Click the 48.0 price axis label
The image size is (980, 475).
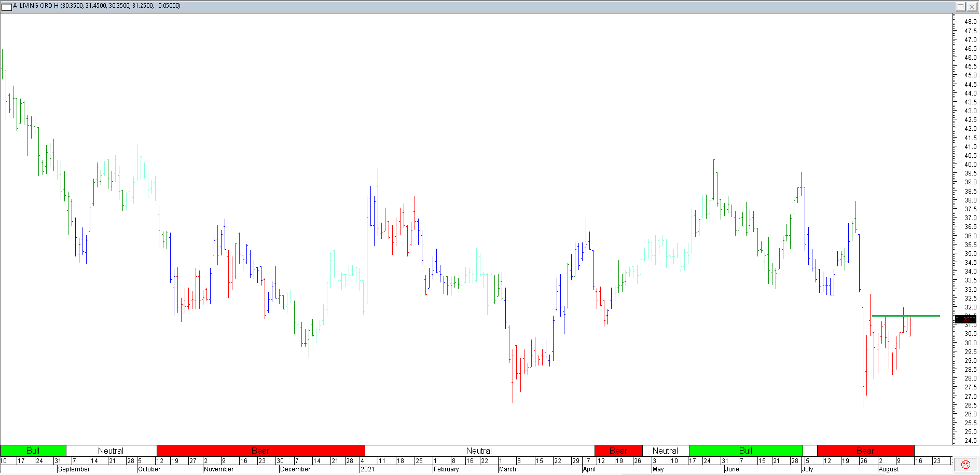[970, 22]
